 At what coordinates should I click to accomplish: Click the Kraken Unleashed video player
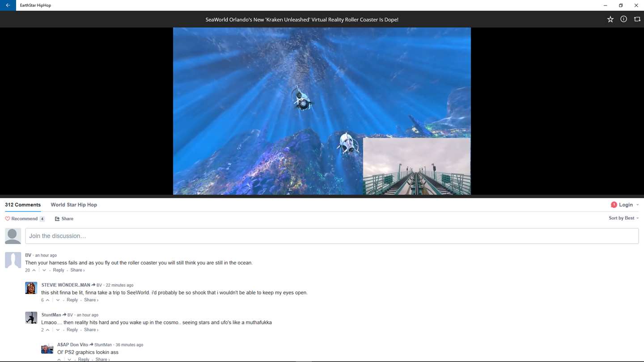322,111
